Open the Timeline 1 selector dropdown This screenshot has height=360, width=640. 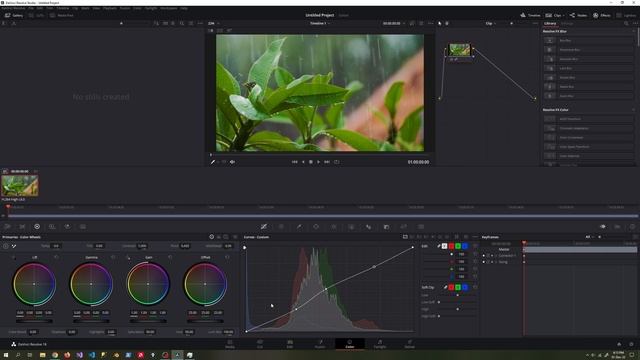tap(320, 23)
